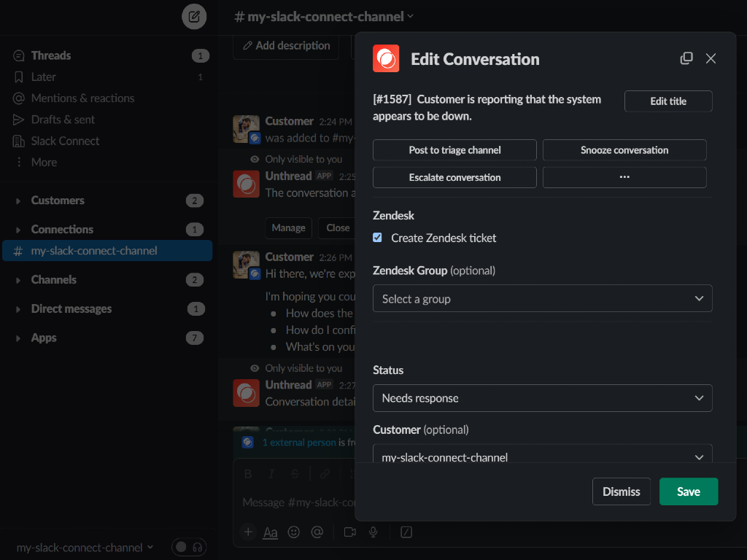
Task: Select my-slack-connect-channel in the sidebar
Action: coord(93,251)
